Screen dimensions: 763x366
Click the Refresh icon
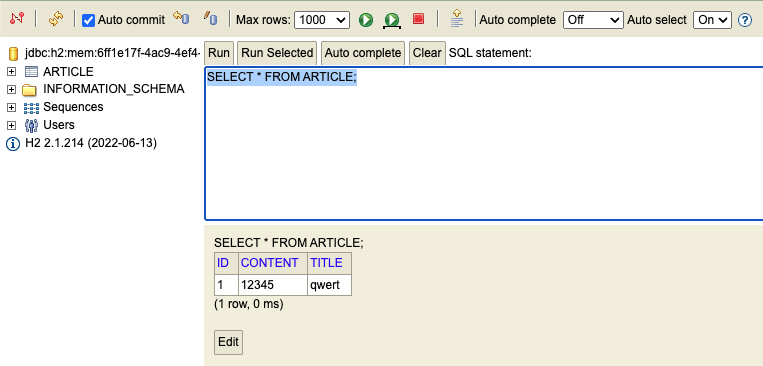point(56,19)
